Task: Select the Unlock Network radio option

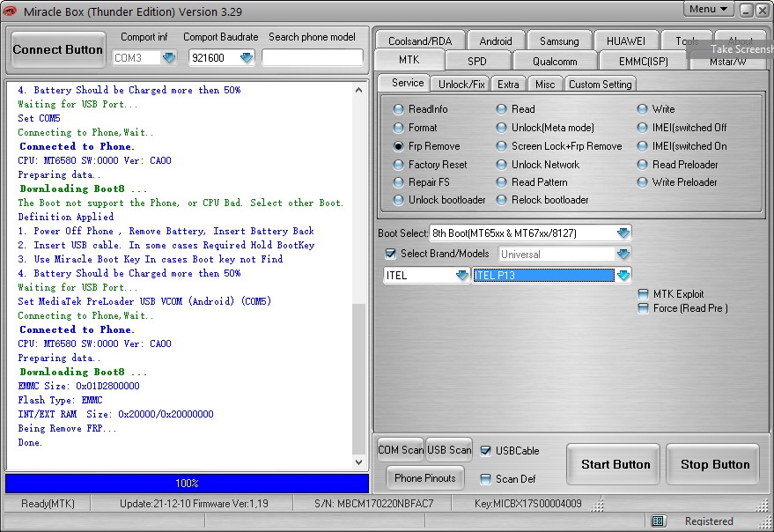Action: point(502,165)
